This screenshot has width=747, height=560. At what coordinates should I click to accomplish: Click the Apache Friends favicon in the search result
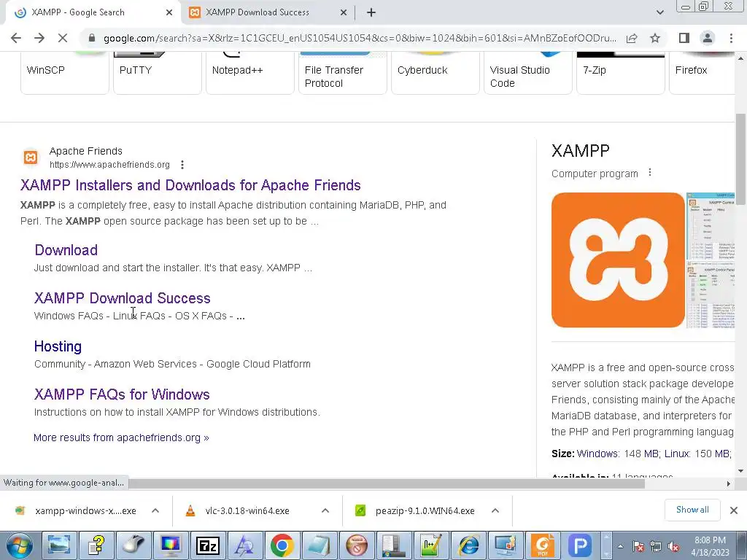pyautogui.click(x=31, y=157)
